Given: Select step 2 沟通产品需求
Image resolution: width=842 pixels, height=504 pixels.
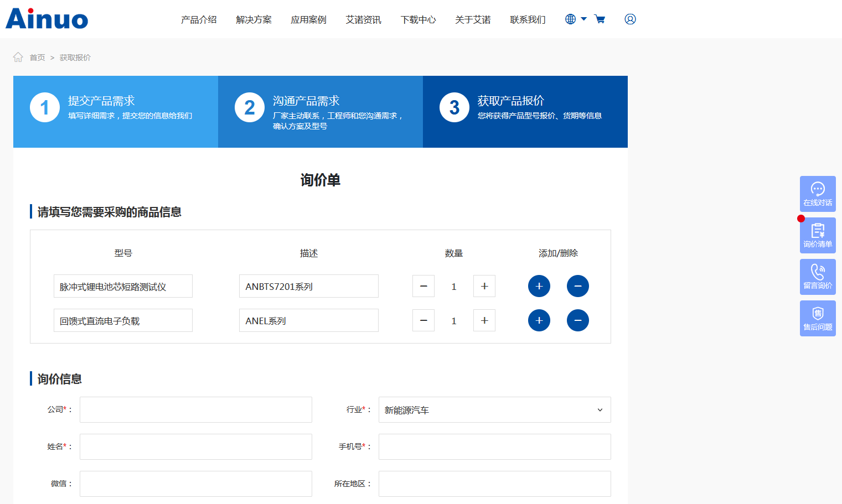Looking at the screenshot, I should 321,112.
